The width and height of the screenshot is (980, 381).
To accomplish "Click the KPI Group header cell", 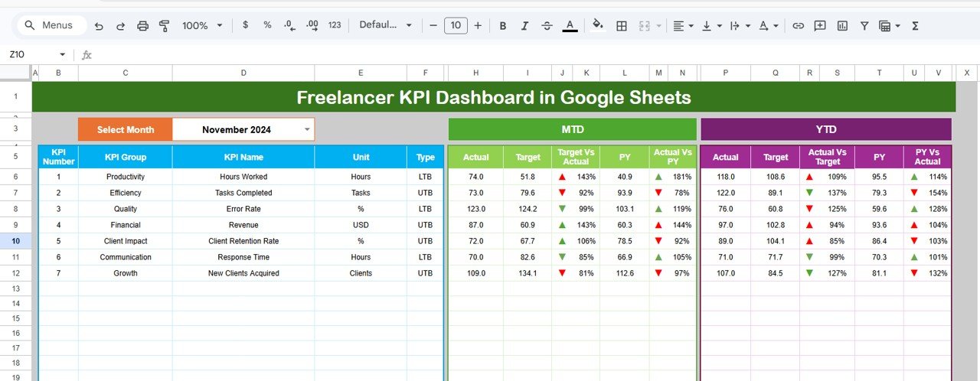I will tap(125, 157).
